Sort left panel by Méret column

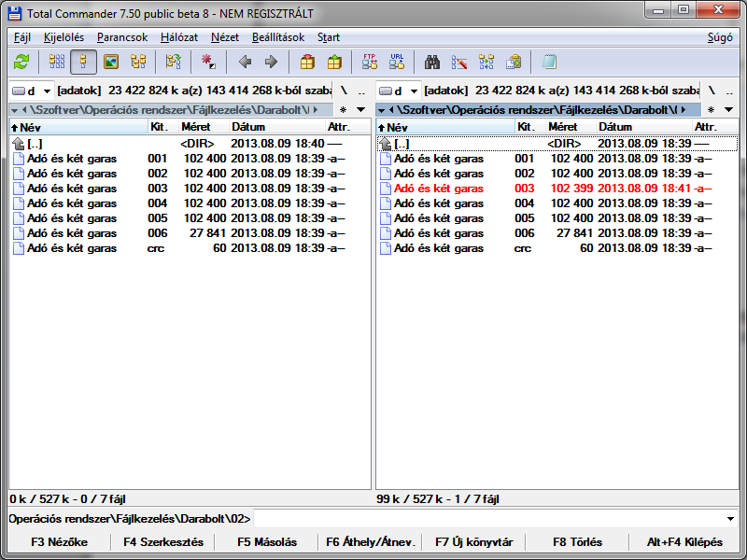[x=204, y=127]
